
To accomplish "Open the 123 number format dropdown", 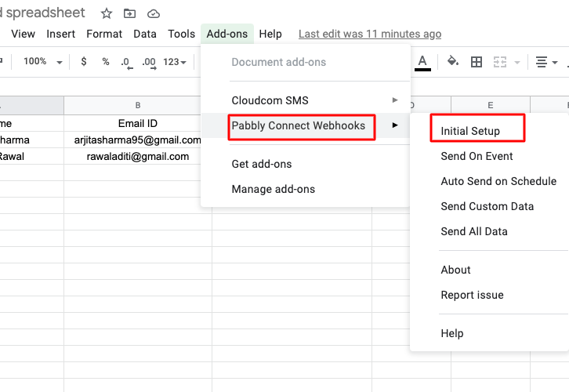I will pyautogui.click(x=175, y=62).
